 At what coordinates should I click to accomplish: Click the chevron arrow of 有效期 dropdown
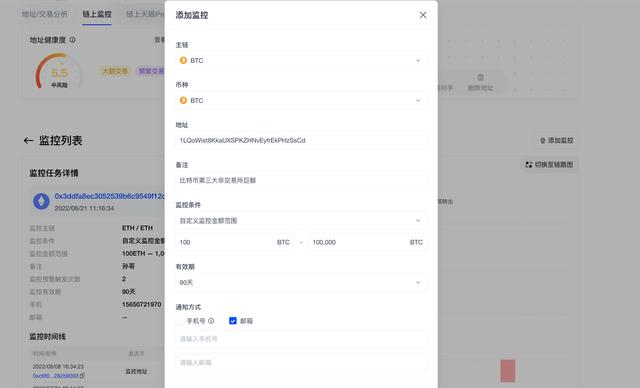click(x=418, y=282)
